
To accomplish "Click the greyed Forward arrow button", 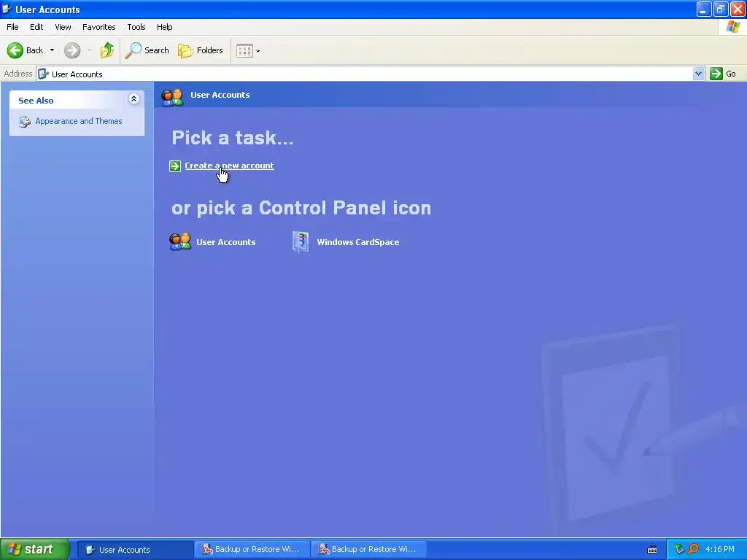I will coord(72,50).
